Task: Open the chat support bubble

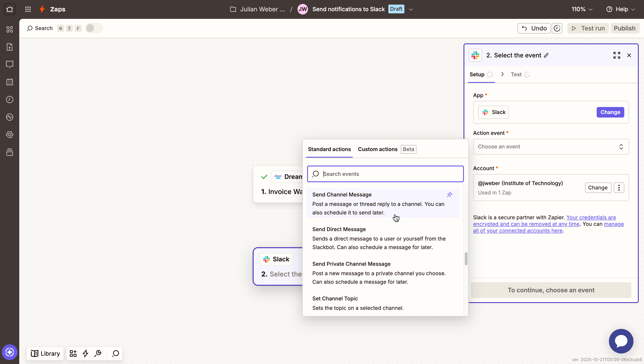Action: tap(621, 341)
